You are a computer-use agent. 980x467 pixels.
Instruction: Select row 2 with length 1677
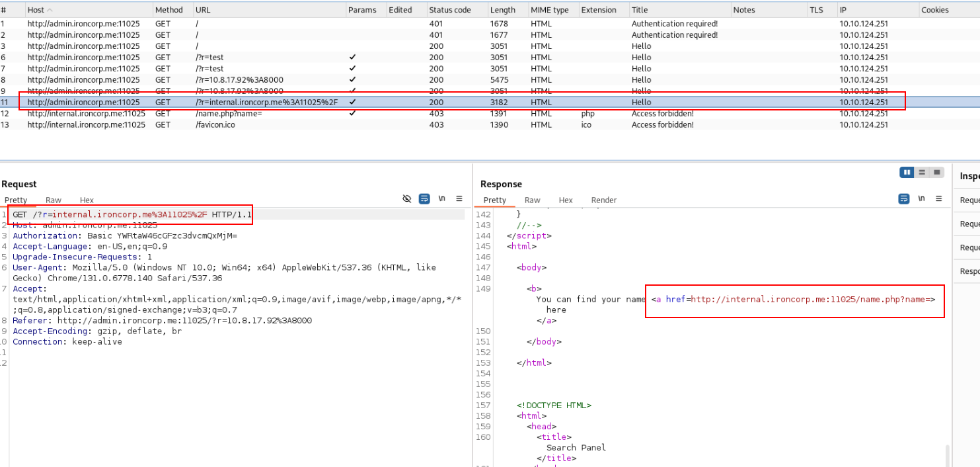490,34
